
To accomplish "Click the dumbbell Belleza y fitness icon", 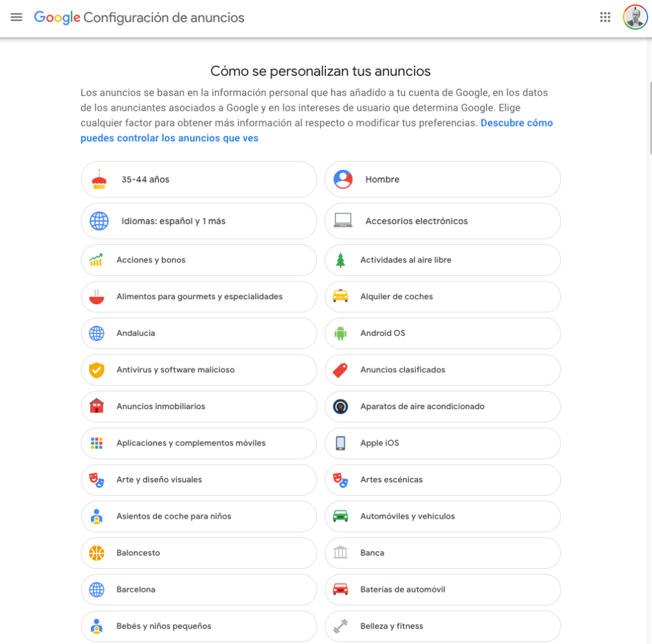I will [x=341, y=626].
